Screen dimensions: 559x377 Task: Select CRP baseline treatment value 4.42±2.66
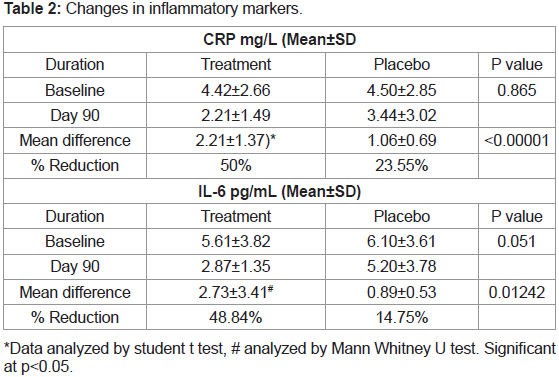(236, 90)
